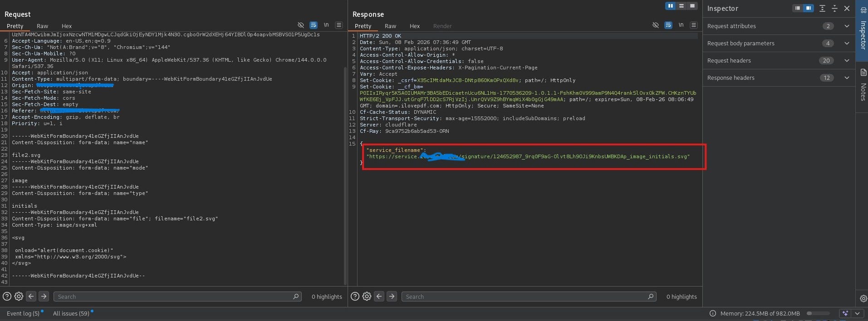Switch Response view to Pretty tab

coord(363,26)
